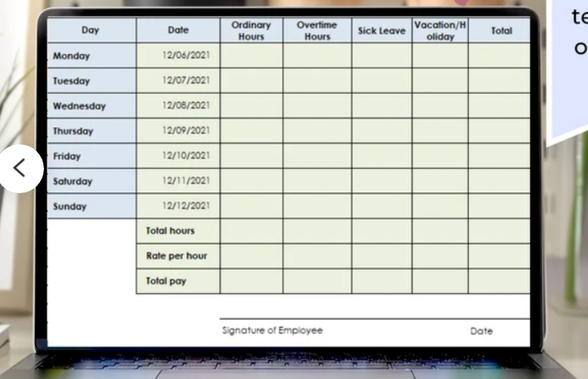Image resolution: width=588 pixels, height=379 pixels.
Task: Click Tuesday's Overtime Hours cell
Action: pos(317,81)
